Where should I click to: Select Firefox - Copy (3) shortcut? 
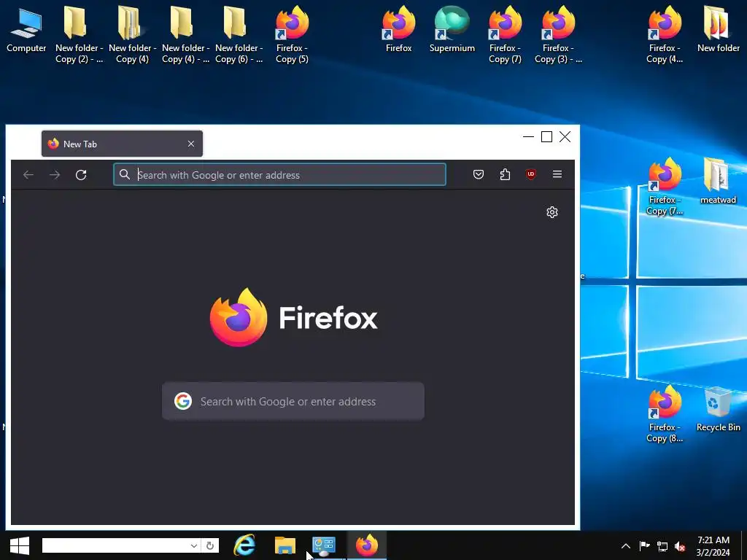pos(558,35)
